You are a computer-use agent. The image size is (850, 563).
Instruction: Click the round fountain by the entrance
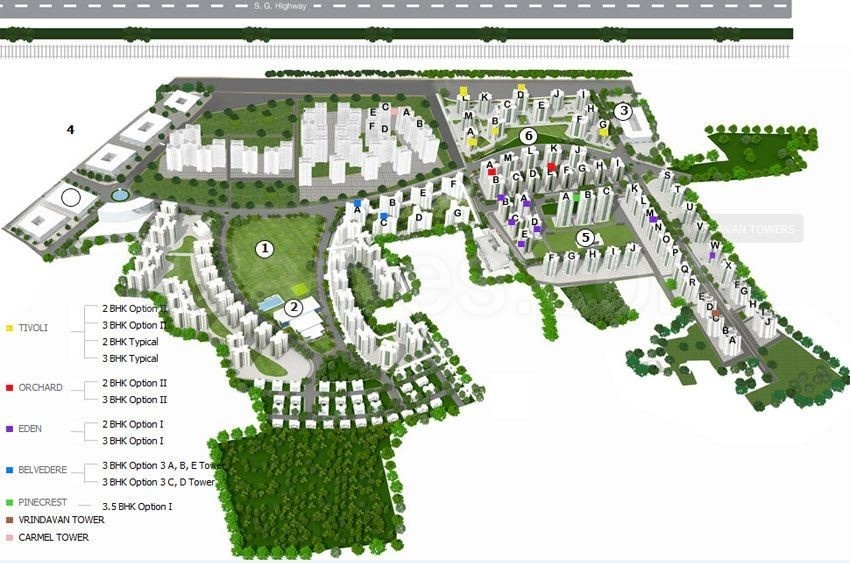[x=119, y=194]
